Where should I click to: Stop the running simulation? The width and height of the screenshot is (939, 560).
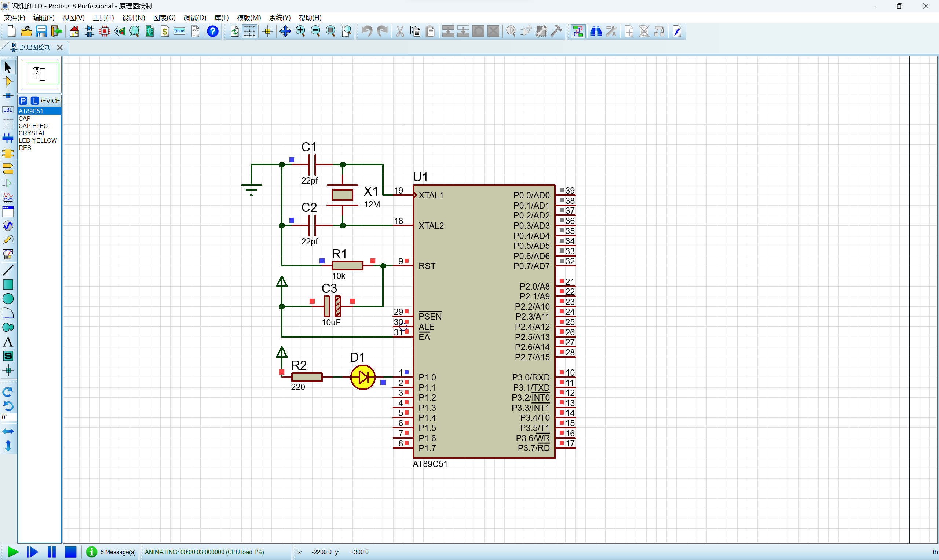pyautogui.click(x=70, y=552)
